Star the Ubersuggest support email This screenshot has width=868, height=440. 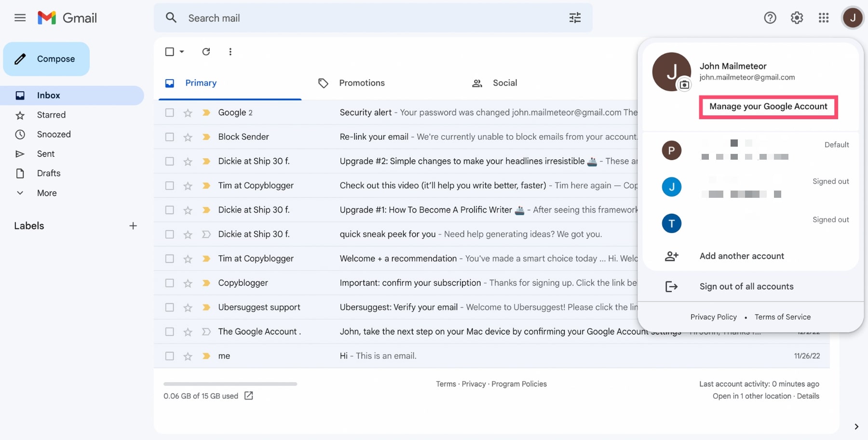tap(188, 307)
